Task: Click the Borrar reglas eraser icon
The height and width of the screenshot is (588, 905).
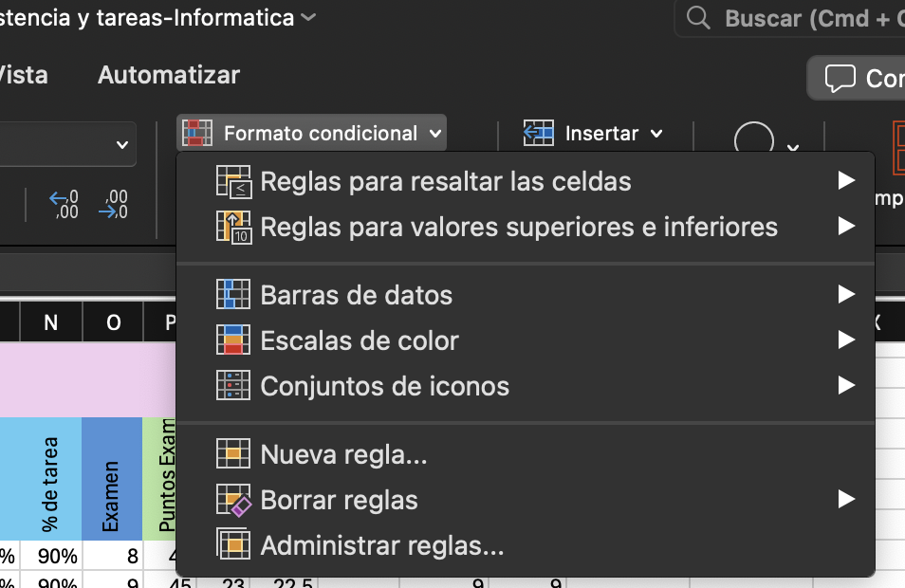Action: click(233, 500)
